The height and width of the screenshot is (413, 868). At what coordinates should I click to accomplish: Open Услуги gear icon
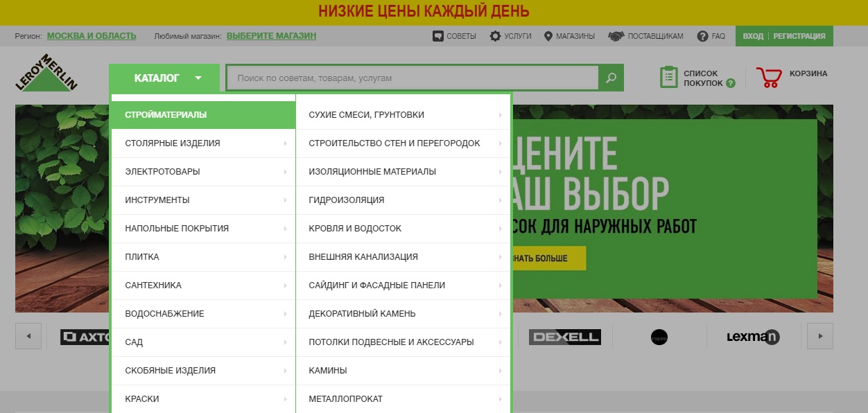495,36
